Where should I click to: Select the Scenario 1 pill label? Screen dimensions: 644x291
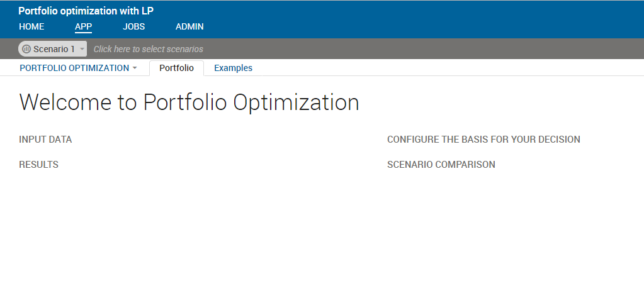(x=54, y=49)
